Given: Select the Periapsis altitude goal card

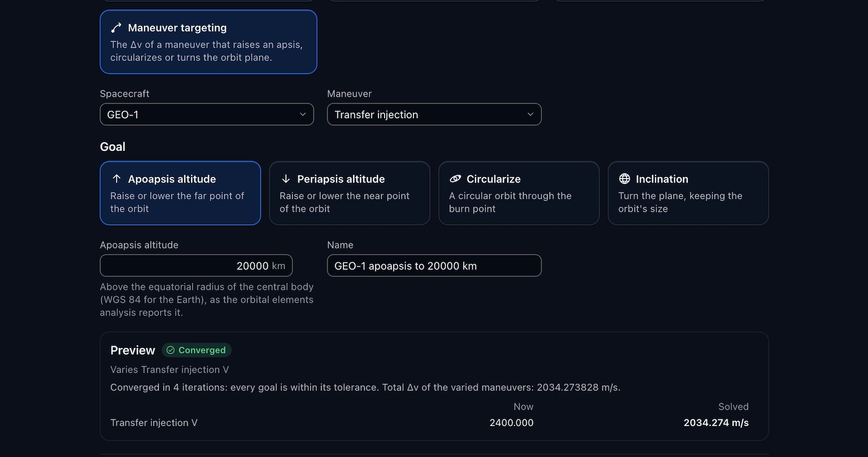Looking at the screenshot, I should 349,193.
